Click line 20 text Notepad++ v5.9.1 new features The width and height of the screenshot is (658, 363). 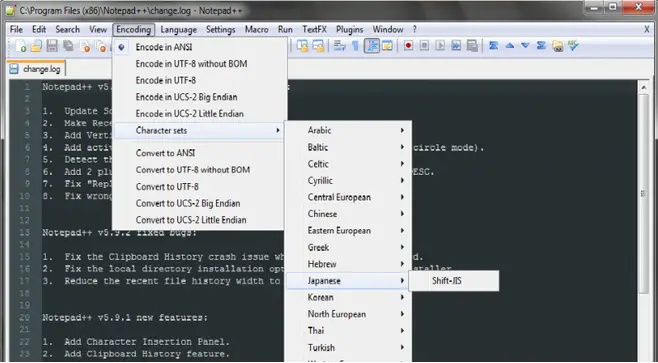pos(125,318)
